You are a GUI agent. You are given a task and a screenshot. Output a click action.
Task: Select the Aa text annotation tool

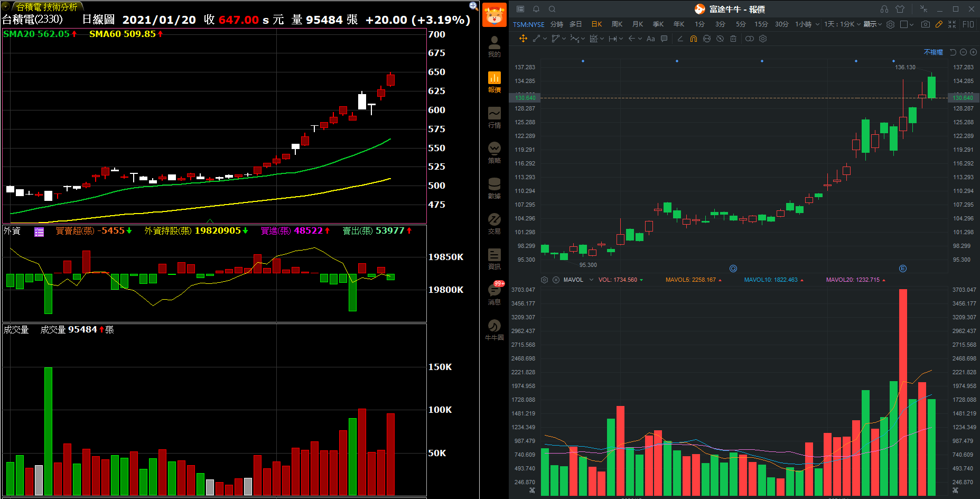(x=651, y=39)
